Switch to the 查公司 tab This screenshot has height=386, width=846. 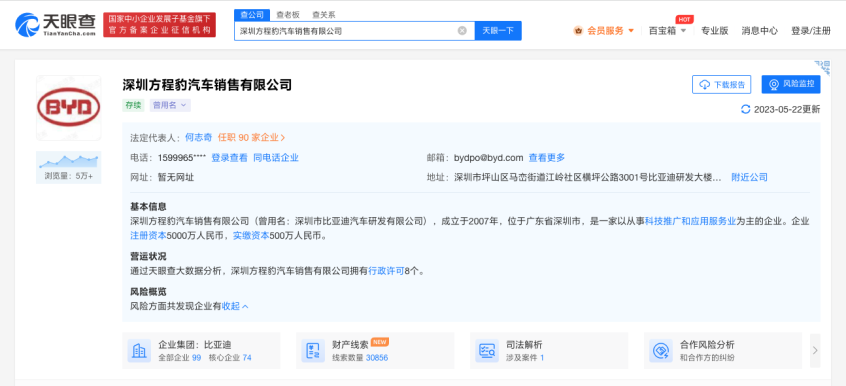[x=251, y=15]
